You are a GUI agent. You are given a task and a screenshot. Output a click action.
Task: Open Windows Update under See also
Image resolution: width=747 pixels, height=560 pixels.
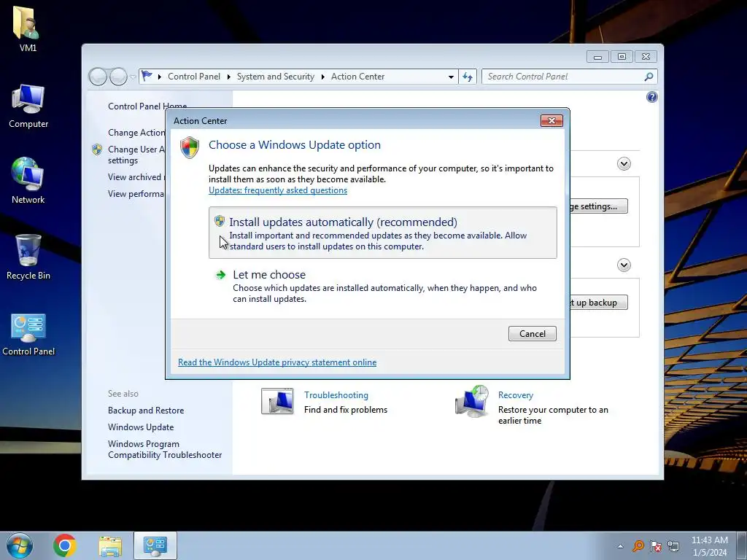[141, 427]
